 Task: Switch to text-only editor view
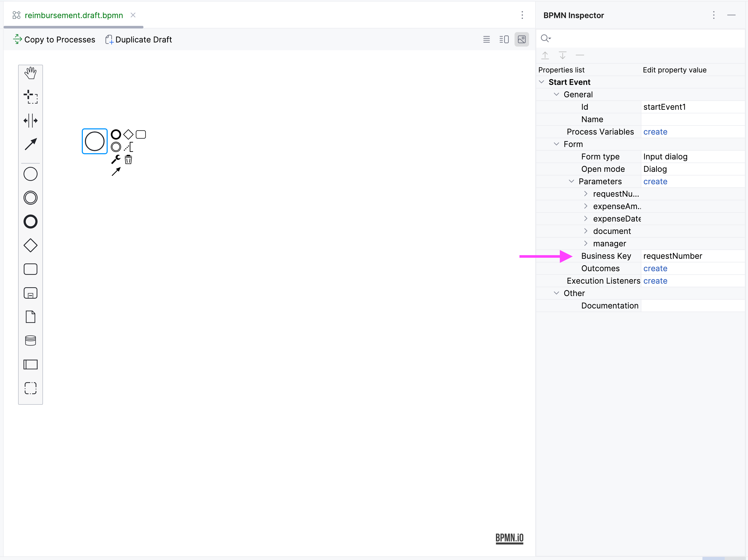tap(486, 40)
